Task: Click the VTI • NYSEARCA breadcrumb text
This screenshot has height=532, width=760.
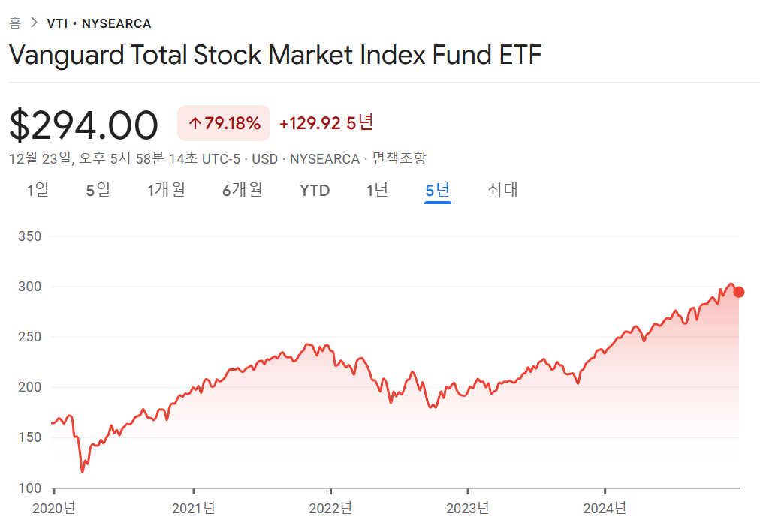Action: coord(99,23)
